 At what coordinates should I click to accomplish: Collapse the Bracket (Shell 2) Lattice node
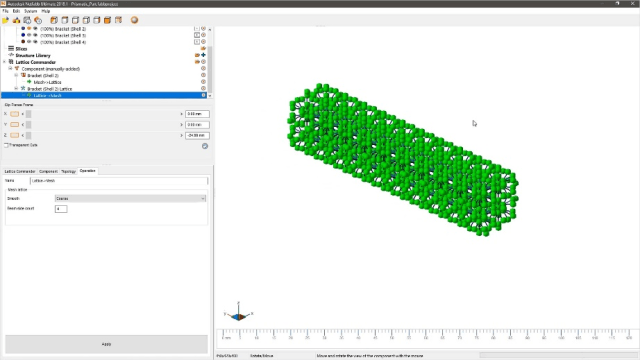tap(16, 89)
